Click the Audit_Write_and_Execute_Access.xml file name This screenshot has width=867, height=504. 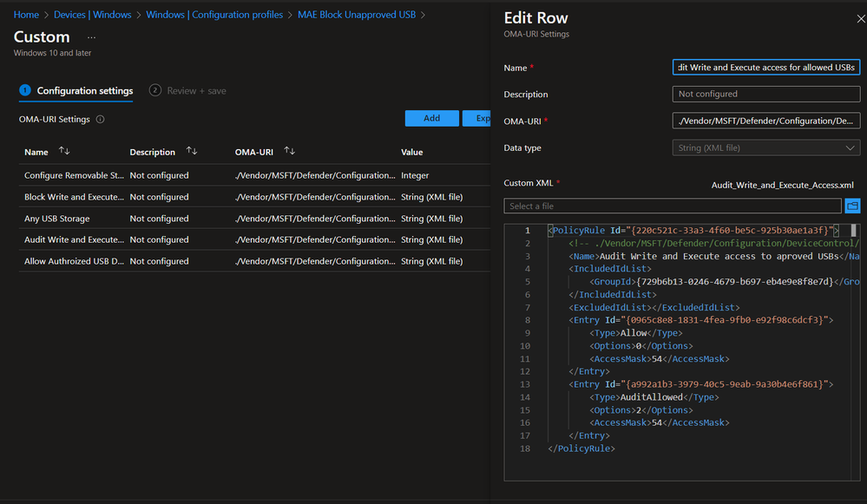coord(782,185)
